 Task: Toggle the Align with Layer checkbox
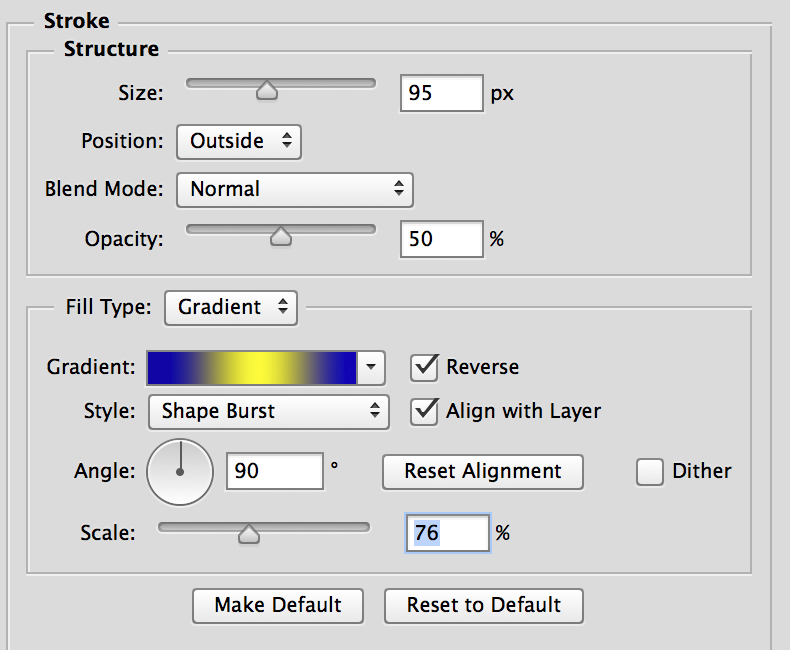pos(424,412)
